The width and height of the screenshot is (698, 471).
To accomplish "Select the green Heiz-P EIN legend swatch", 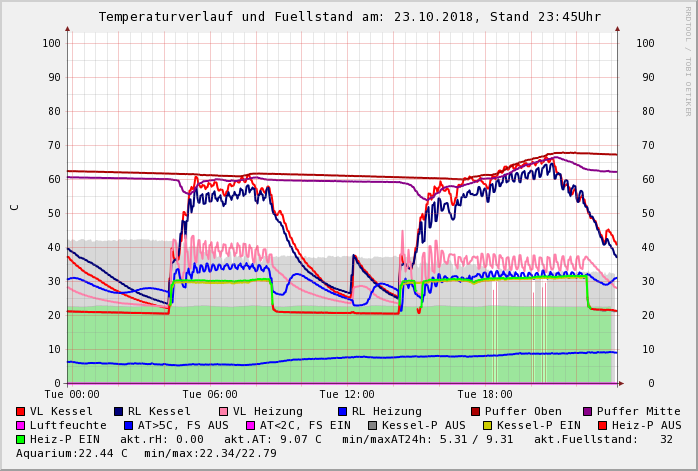I will tap(21, 439).
